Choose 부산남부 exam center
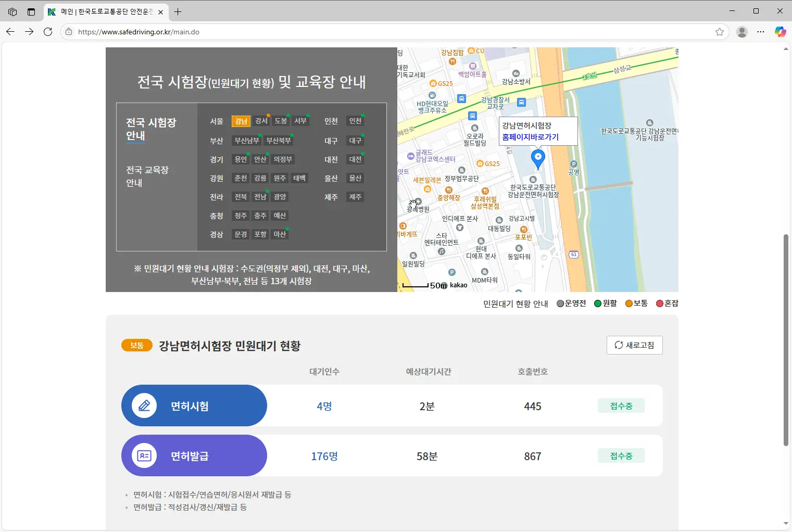Image resolution: width=792 pixels, height=532 pixels. (246, 140)
